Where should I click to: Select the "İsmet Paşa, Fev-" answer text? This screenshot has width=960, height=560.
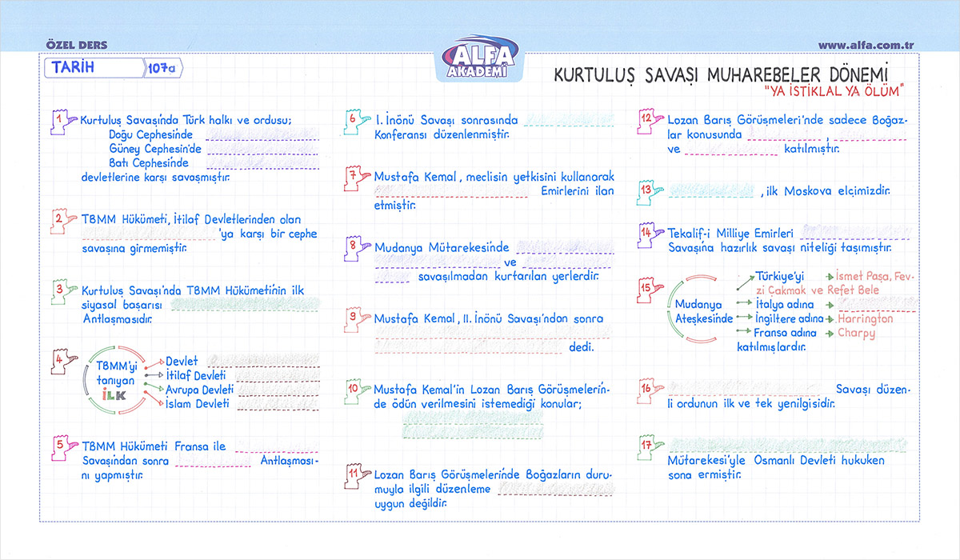point(874,277)
